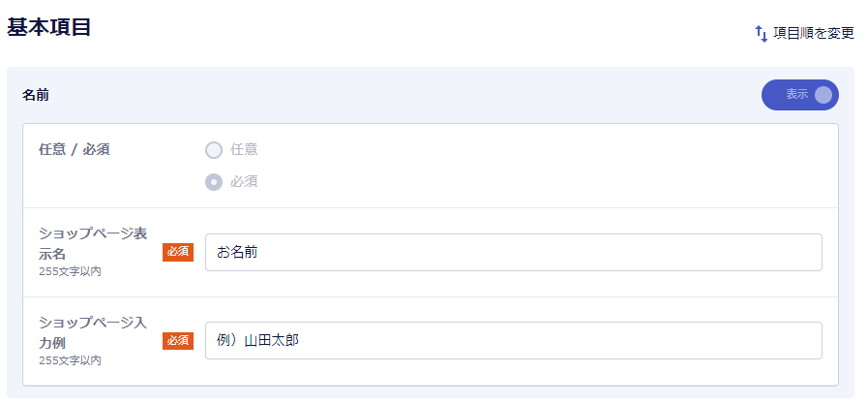Screen dimensions: 868x404
Task: Click the ショップページ入力例 label
Action: 93,332
